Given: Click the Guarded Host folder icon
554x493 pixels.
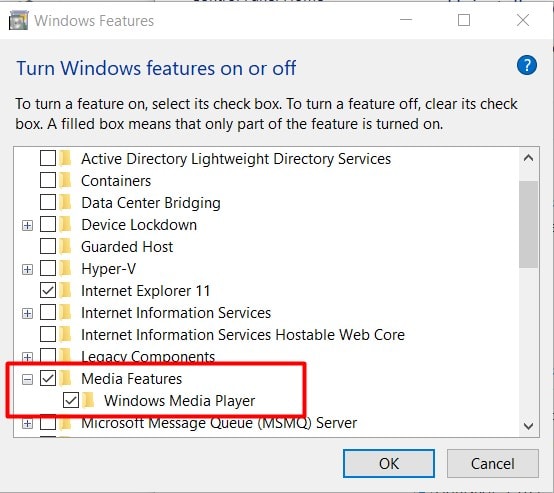Looking at the screenshot, I should [x=65, y=246].
